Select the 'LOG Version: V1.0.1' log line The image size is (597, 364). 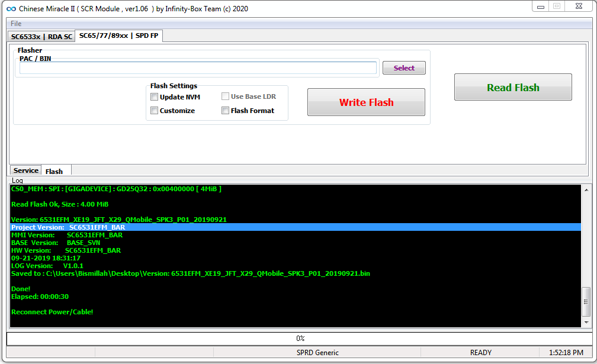point(47,266)
